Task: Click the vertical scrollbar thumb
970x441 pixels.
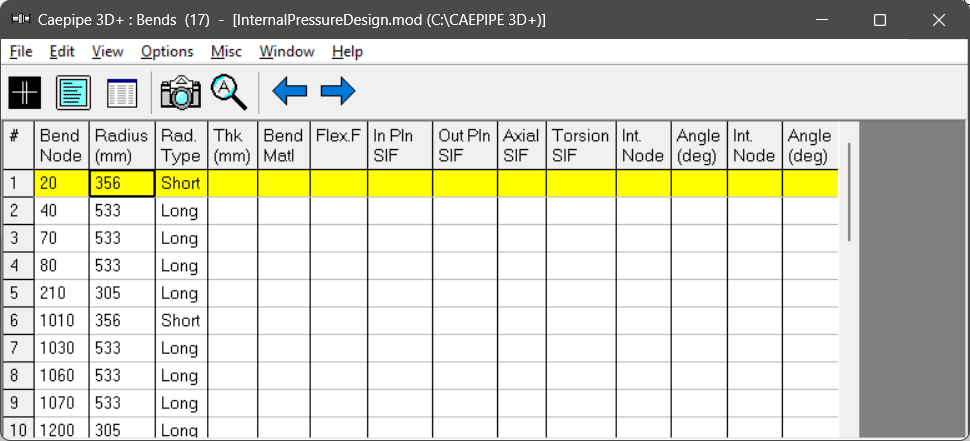Action: [x=849, y=192]
